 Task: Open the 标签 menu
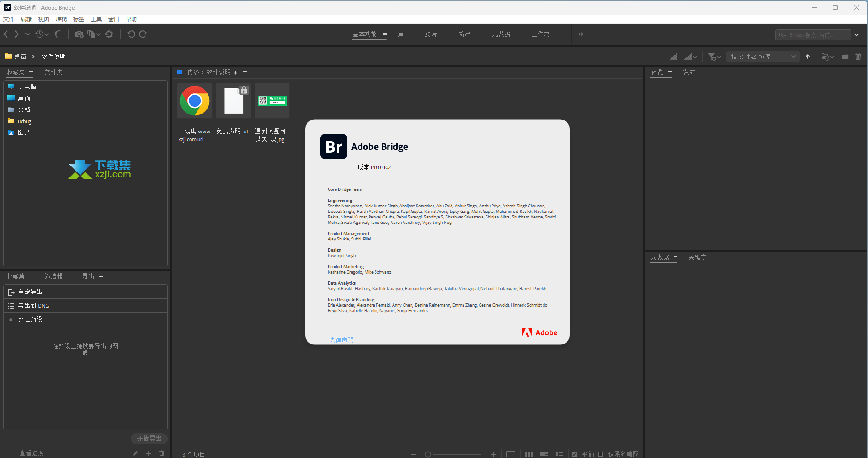click(x=79, y=19)
